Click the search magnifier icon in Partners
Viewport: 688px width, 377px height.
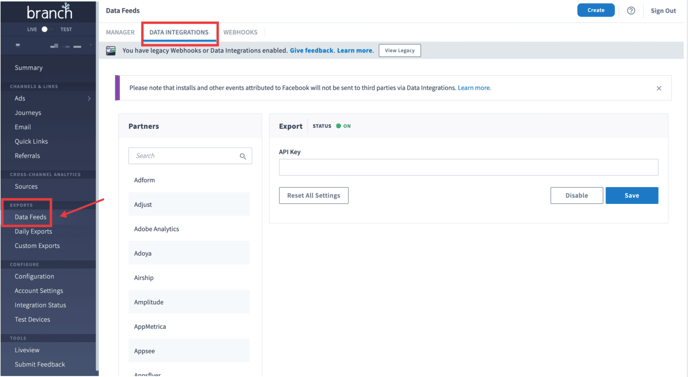click(x=243, y=156)
